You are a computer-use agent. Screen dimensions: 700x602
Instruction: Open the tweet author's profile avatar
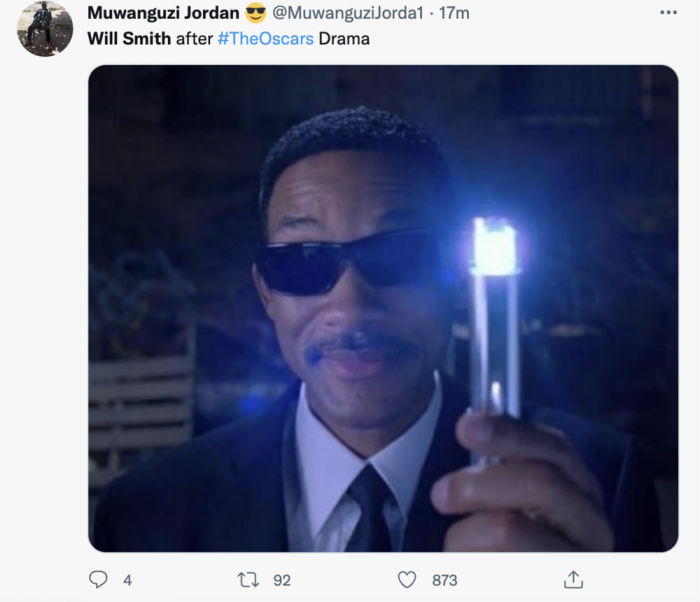45,28
